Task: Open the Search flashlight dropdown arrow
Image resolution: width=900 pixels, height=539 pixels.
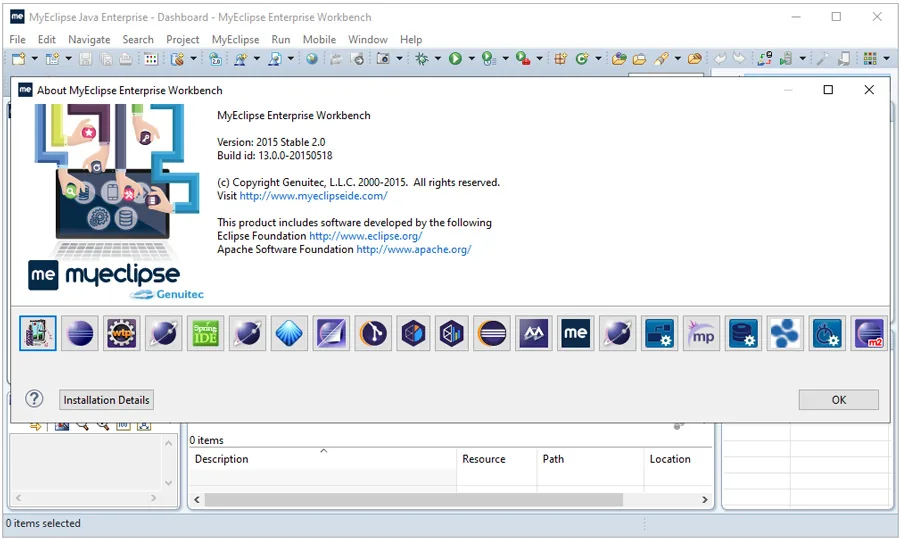Action: point(678,59)
